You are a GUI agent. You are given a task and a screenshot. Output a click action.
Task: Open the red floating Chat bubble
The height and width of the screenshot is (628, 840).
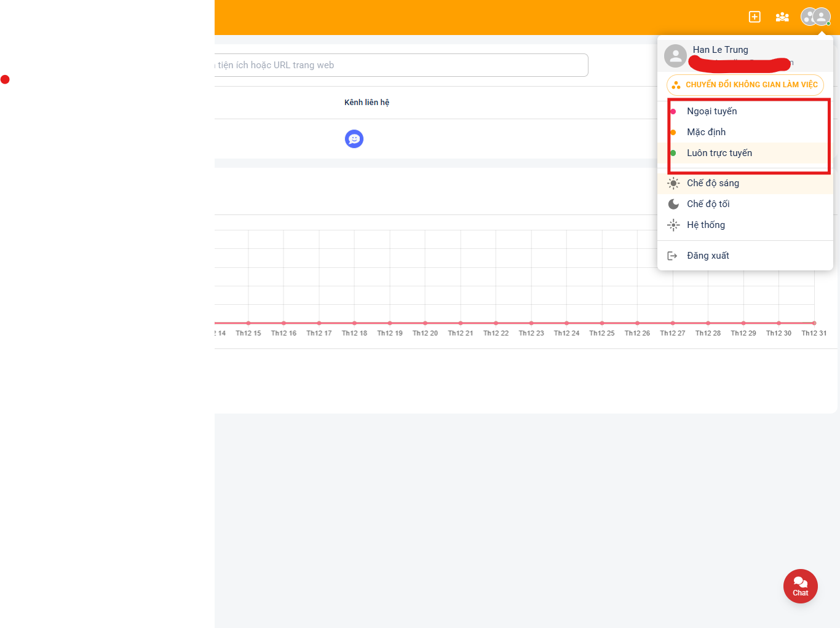click(800, 586)
